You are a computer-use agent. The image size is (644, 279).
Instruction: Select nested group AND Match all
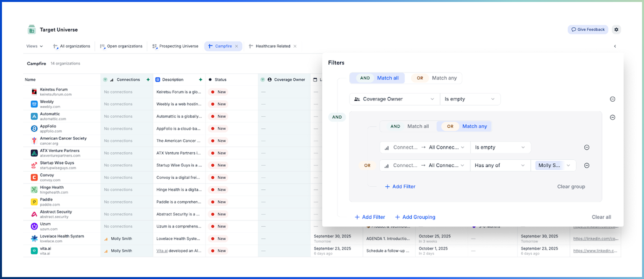tap(408, 126)
